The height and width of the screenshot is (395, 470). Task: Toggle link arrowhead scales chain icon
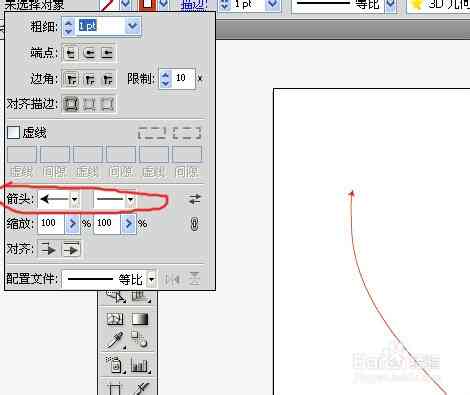[195, 224]
